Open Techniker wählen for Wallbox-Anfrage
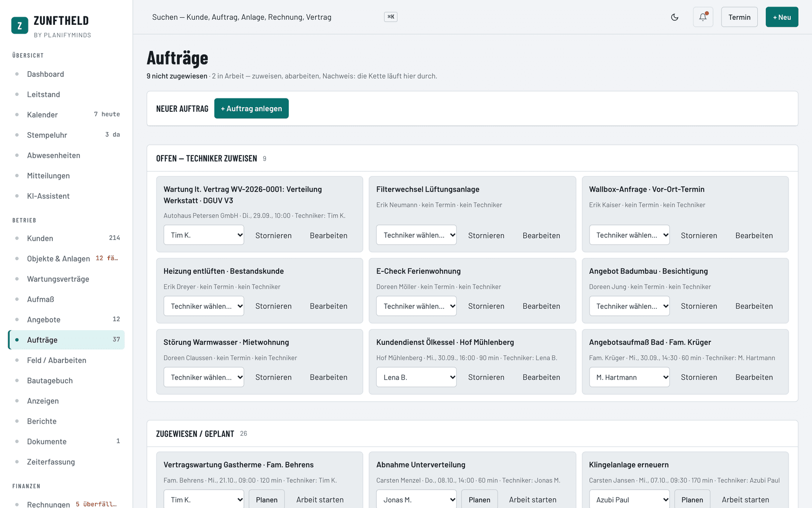Viewport: 812px width, 508px height. 629,235
